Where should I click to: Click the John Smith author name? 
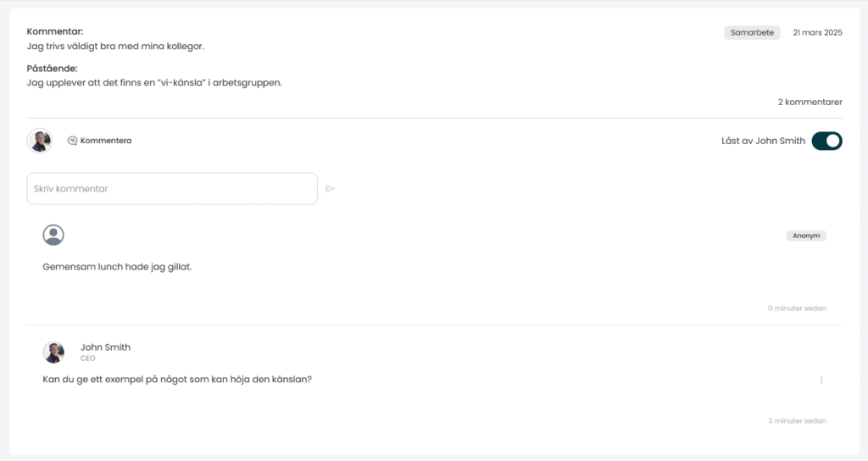105,347
